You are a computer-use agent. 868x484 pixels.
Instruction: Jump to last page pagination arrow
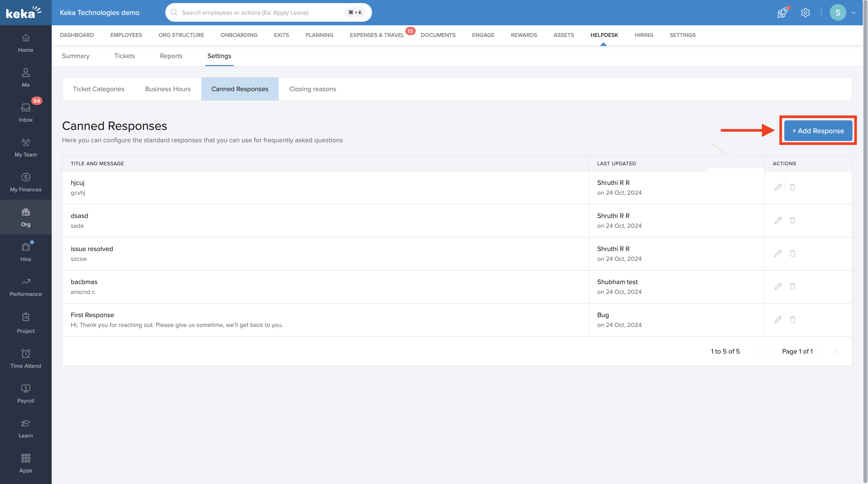coord(835,352)
